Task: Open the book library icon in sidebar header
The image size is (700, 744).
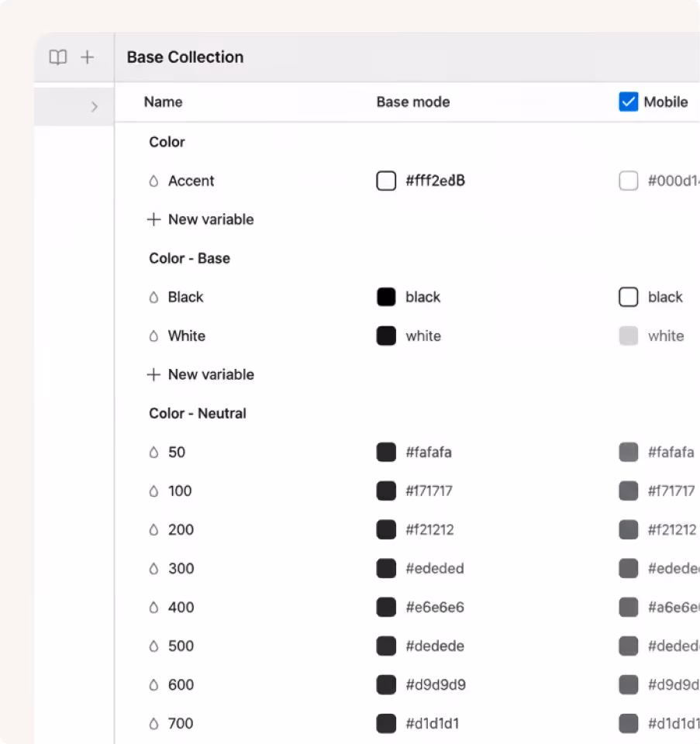Action: (x=58, y=57)
